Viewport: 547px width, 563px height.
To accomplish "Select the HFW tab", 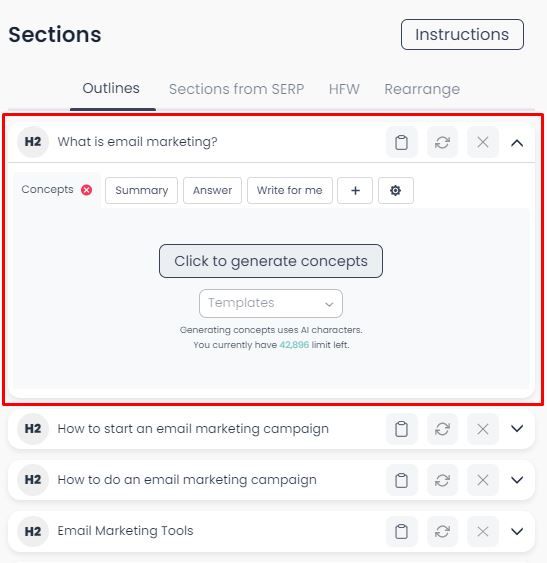I will 344,89.
